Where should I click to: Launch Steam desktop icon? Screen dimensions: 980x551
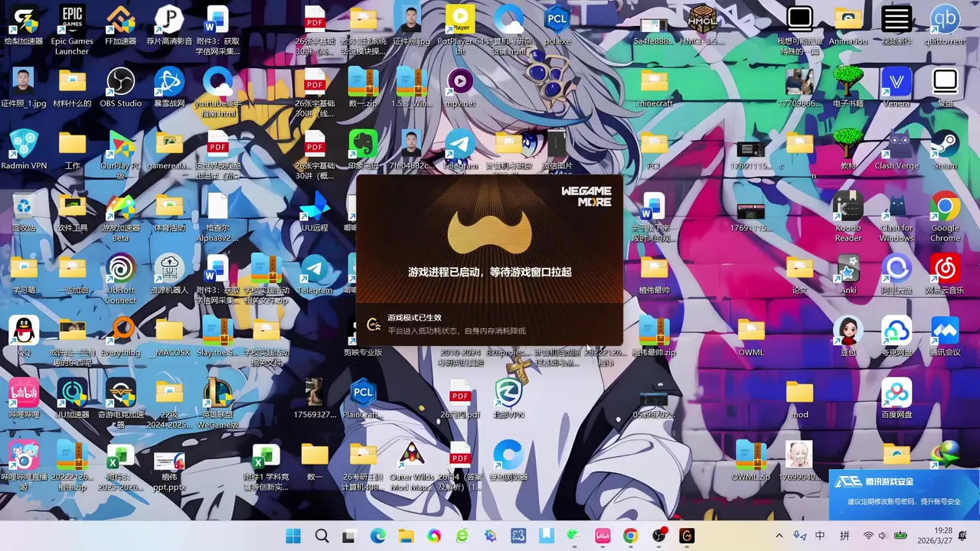pyautogui.click(x=945, y=149)
